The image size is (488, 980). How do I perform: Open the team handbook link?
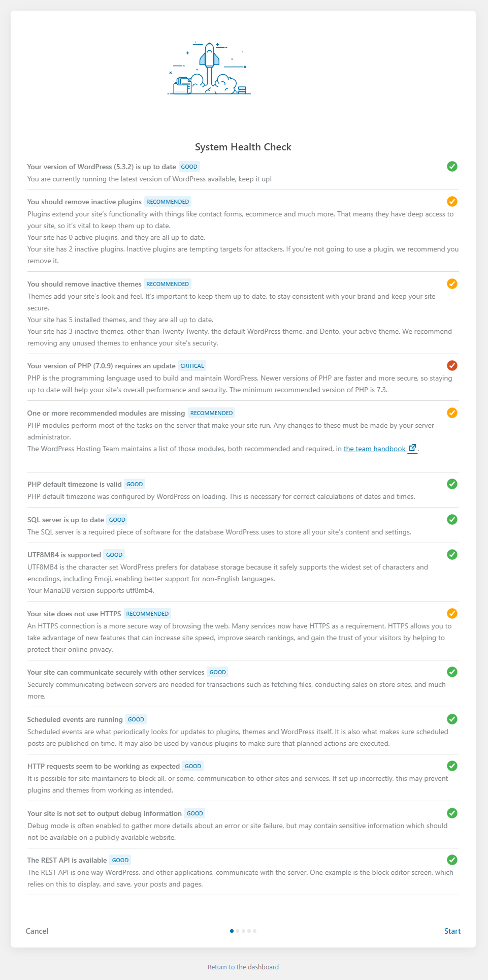(x=374, y=449)
